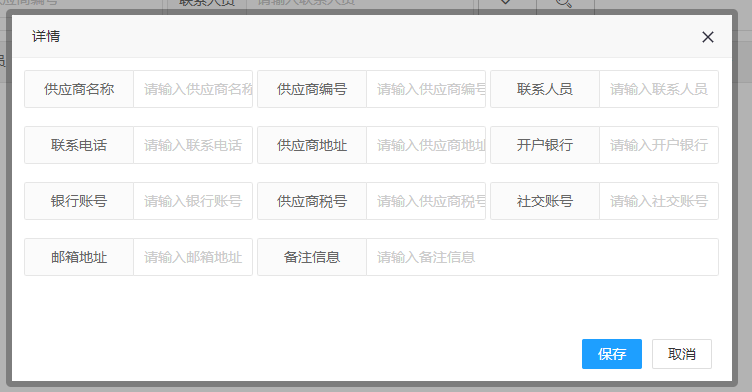Click the 社交账号 label
This screenshot has height=392, width=752.
[545, 201]
